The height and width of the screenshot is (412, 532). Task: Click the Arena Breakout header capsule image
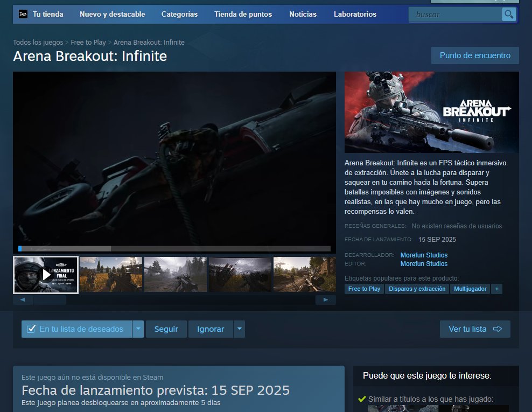pyautogui.click(x=431, y=112)
